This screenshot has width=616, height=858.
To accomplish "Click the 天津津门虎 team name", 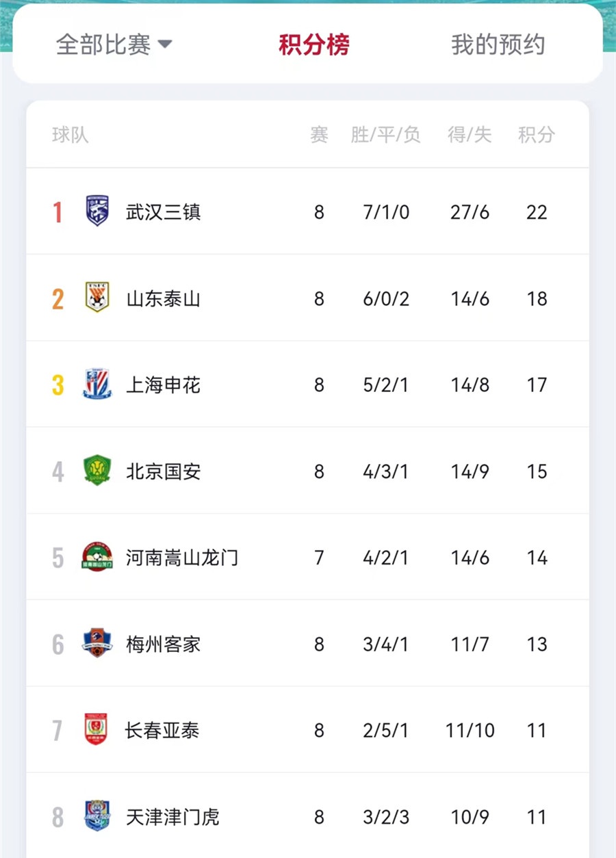I will (x=172, y=817).
